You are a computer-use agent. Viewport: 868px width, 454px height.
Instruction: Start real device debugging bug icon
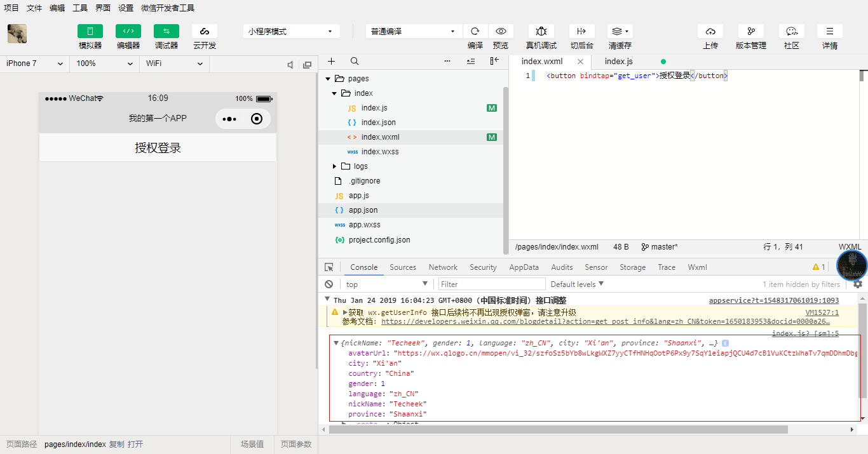coord(541,31)
